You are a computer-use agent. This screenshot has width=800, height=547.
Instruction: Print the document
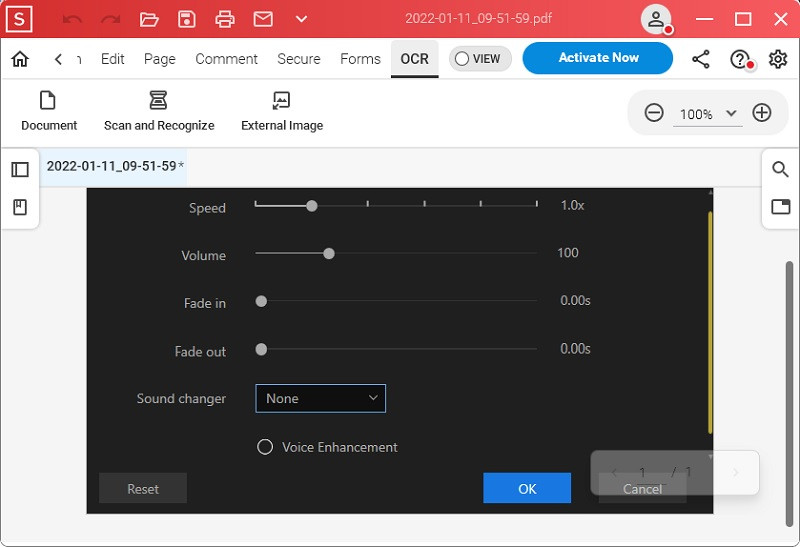click(225, 19)
